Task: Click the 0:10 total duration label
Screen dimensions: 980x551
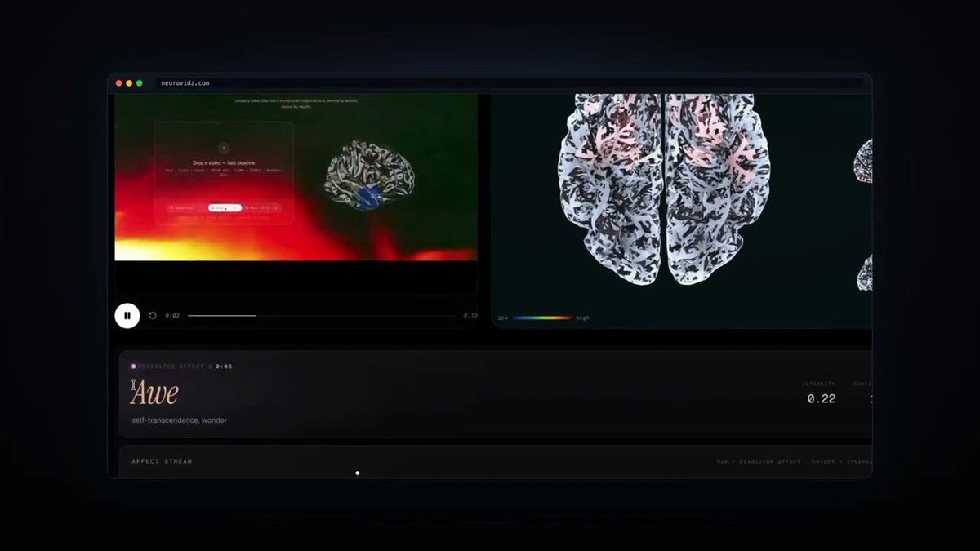Action: pos(470,315)
